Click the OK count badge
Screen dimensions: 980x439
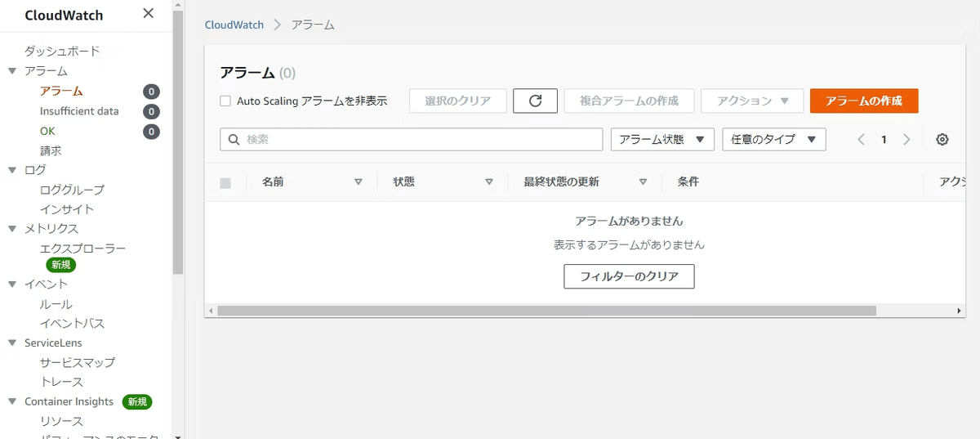(151, 131)
